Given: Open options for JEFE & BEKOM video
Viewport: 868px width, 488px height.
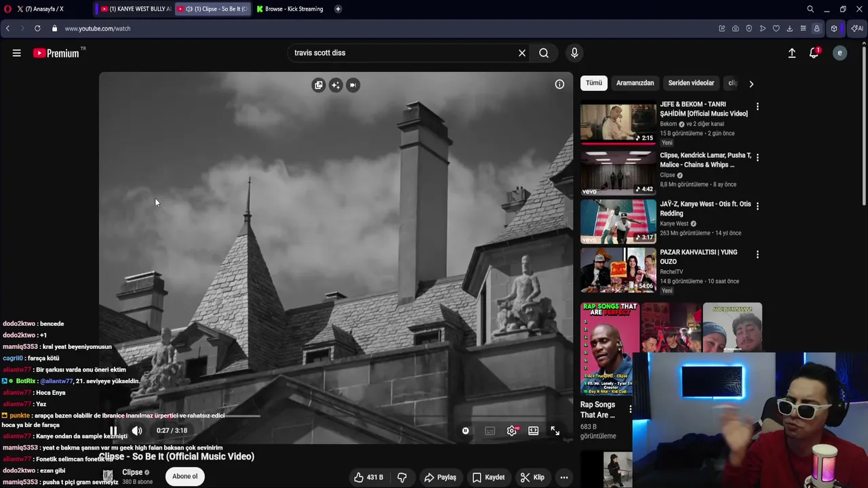Looking at the screenshot, I should click(757, 106).
